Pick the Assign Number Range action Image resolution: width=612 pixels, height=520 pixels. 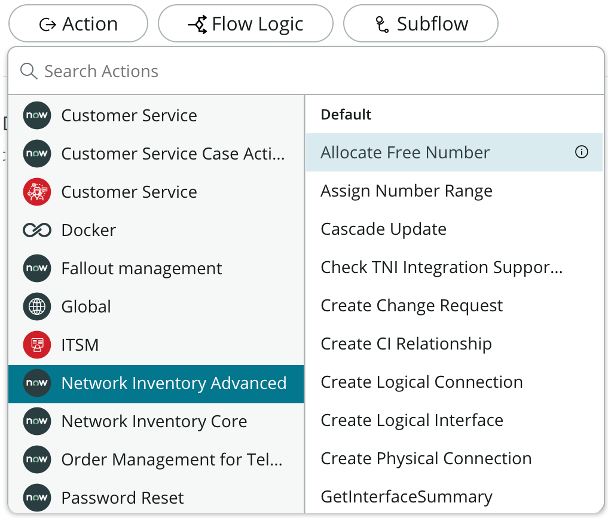(454, 191)
